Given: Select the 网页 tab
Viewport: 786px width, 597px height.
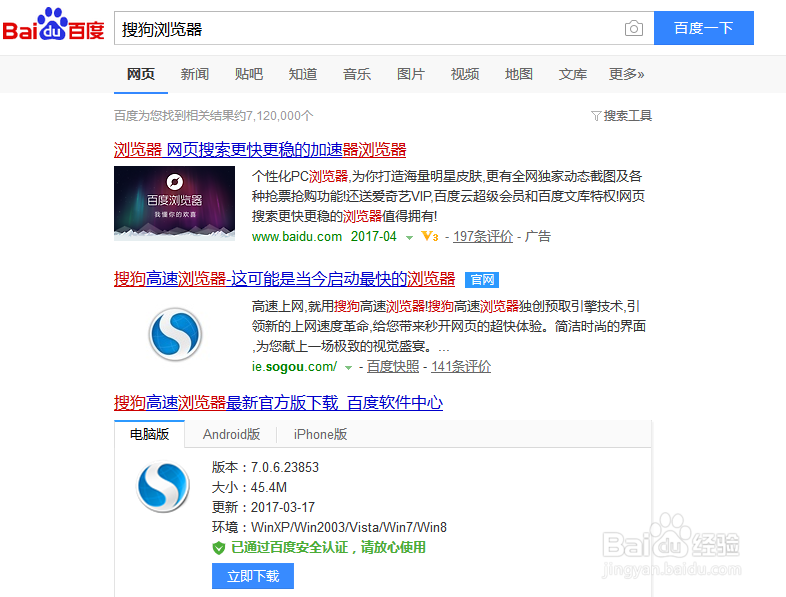Looking at the screenshot, I should (141, 74).
